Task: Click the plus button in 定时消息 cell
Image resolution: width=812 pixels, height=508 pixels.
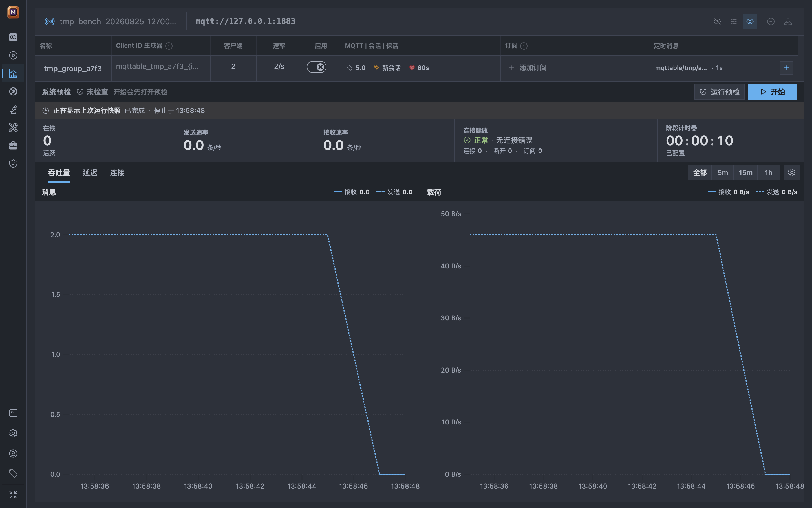Action: point(787,68)
